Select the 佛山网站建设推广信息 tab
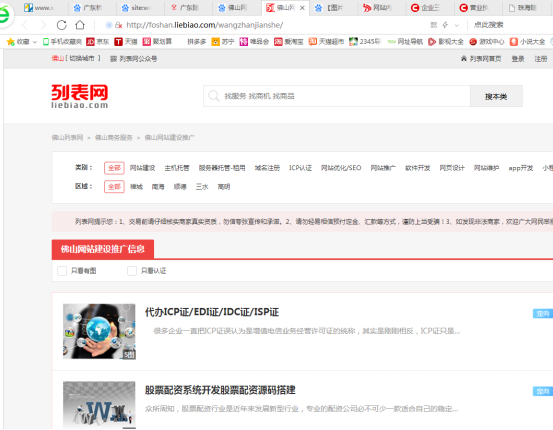Screen dimensions: 553x430 103,249
